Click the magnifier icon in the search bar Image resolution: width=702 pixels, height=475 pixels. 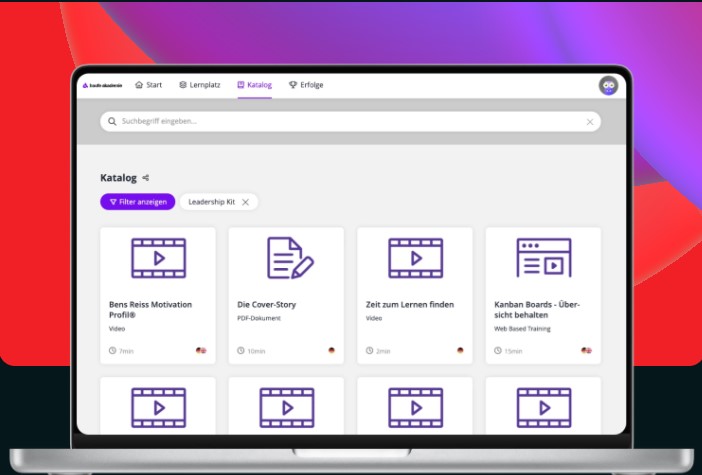pyautogui.click(x=112, y=121)
